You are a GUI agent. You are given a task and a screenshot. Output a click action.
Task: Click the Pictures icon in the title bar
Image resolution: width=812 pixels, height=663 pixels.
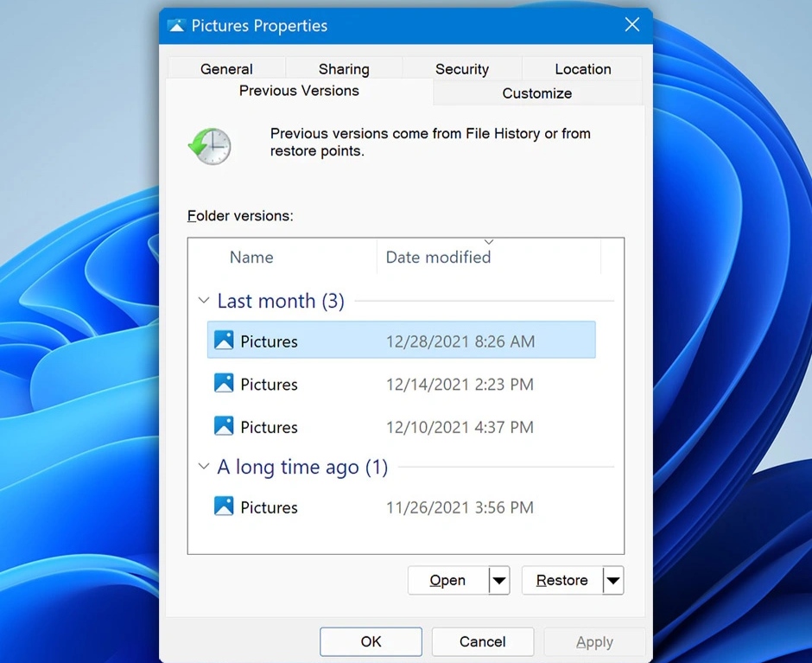pyautogui.click(x=177, y=26)
